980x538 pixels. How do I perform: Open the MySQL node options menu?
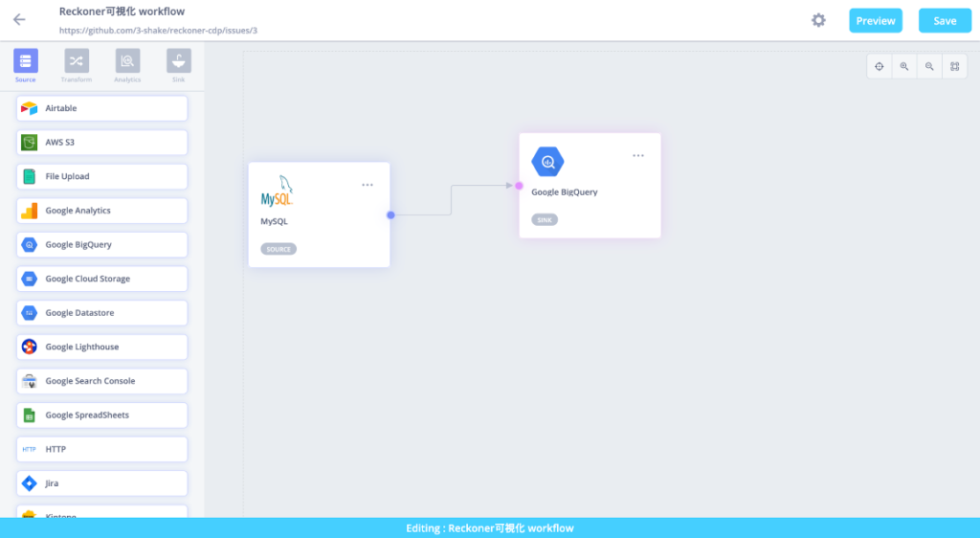(367, 185)
